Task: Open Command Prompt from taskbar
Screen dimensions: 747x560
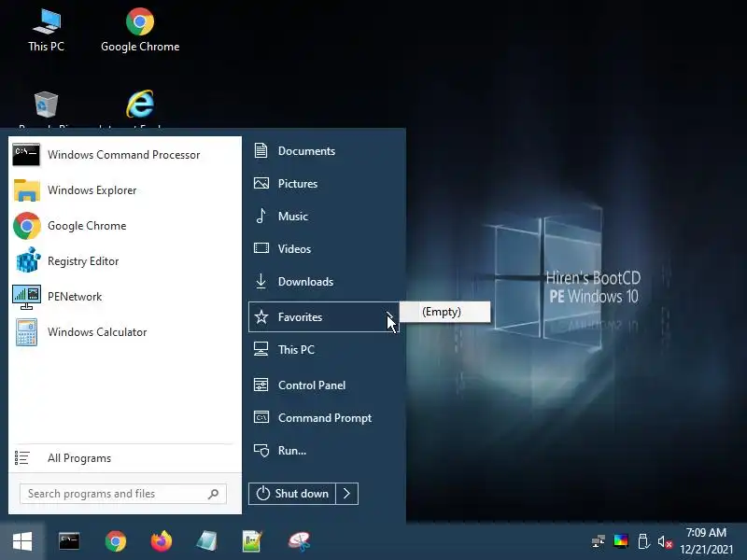Action: coord(69,541)
